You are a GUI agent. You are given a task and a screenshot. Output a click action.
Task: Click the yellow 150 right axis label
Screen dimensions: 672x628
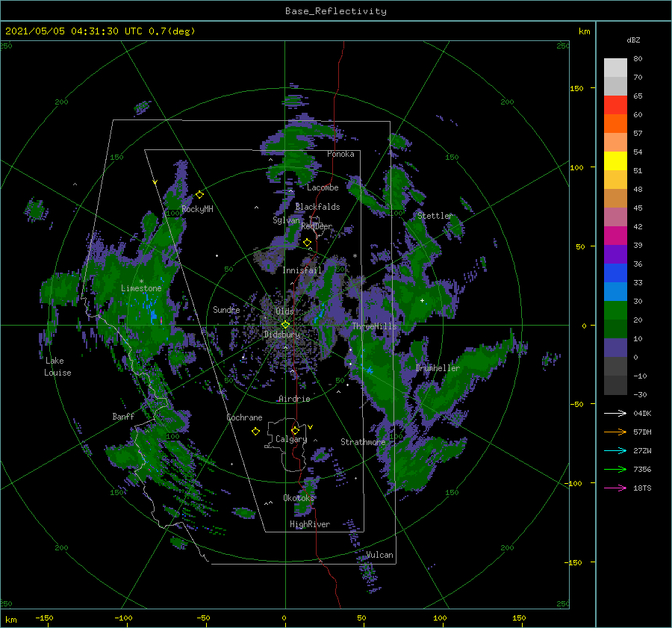[x=576, y=88]
